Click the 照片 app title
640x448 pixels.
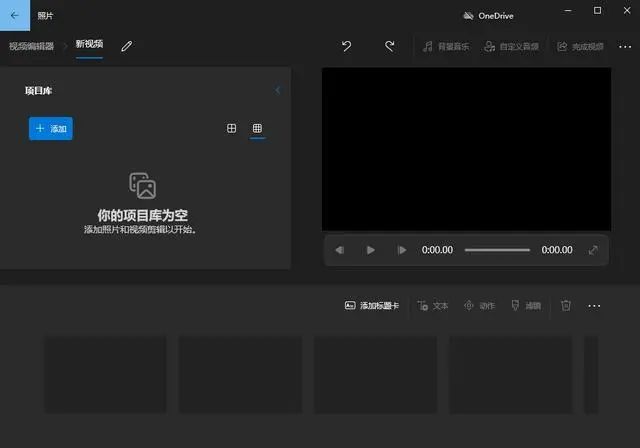(45, 16)
